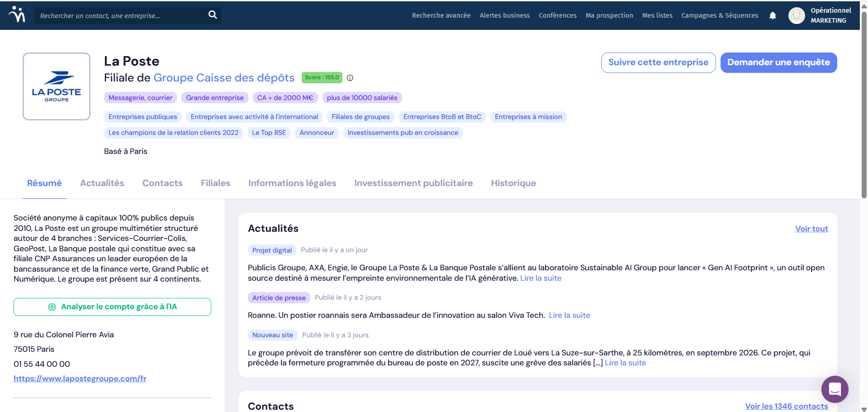Switch to the Actualités tab
Screen dimensions: 868x412
[x=102, y=183]
